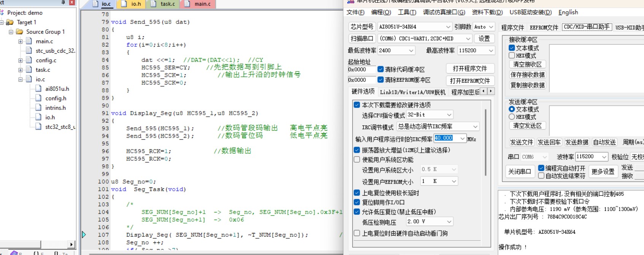This screenshot has height=255, width=644.
Task: Toggle 编程完自动打开 checkbox
Action: pos(541,168)
